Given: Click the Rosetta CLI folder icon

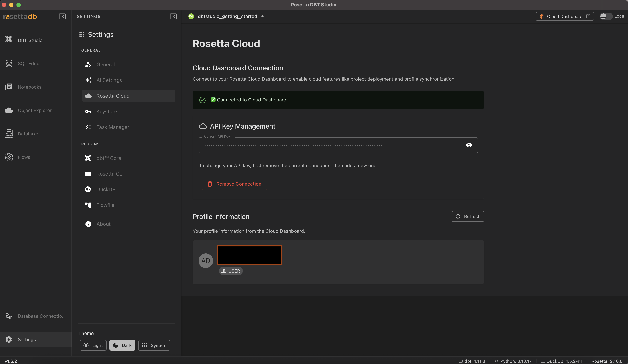Looking at the screenshot, I should pyautogui.click(x=88, y=174).
